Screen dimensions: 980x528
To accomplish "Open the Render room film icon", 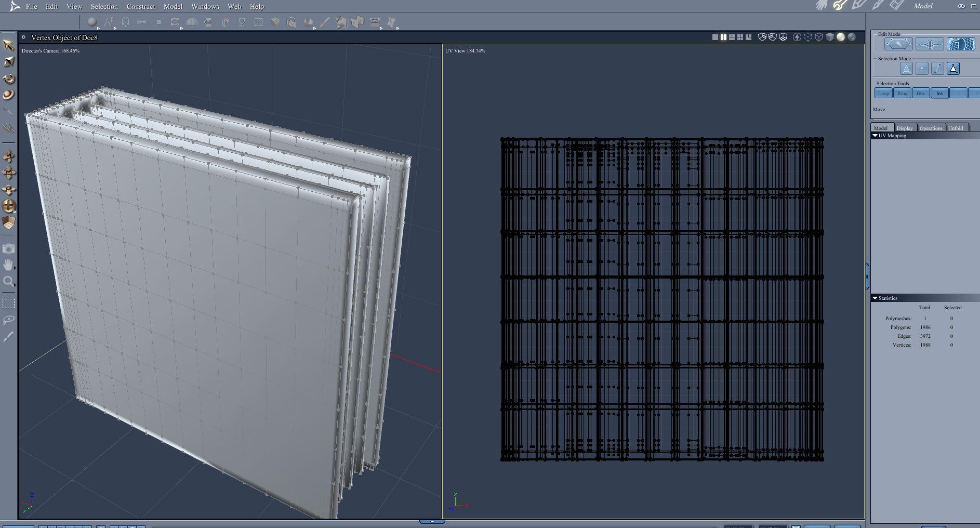I will (x=896, y=6).
